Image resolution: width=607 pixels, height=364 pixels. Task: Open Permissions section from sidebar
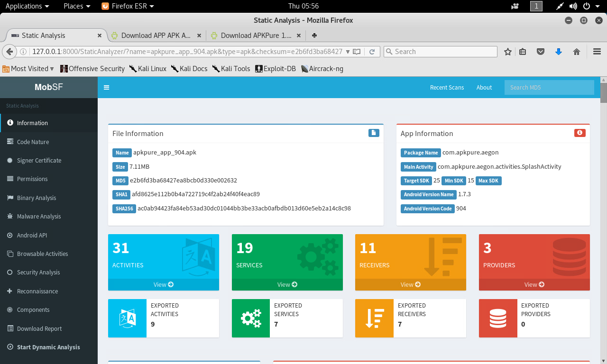coord(49,179)
